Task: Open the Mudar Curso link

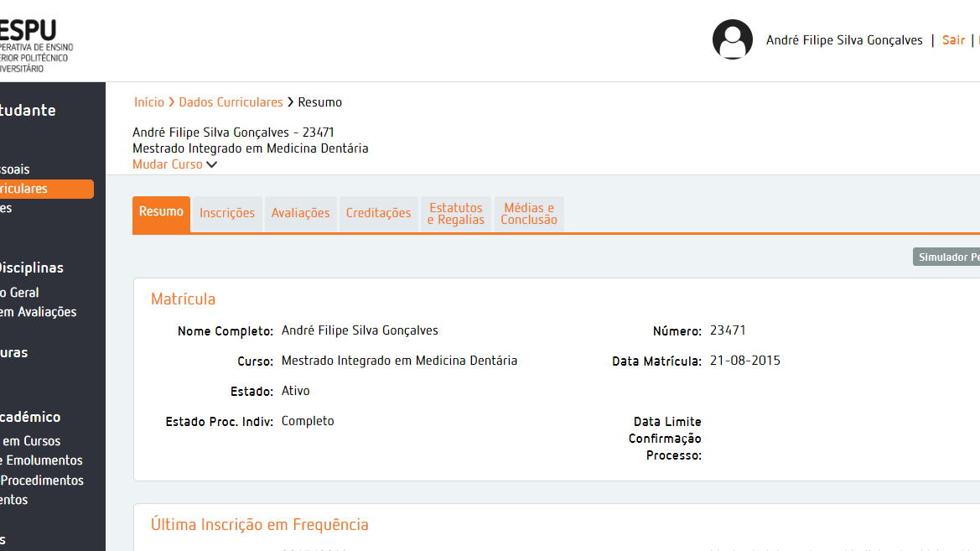Action: pyautogui.click(x=168, y=164)
